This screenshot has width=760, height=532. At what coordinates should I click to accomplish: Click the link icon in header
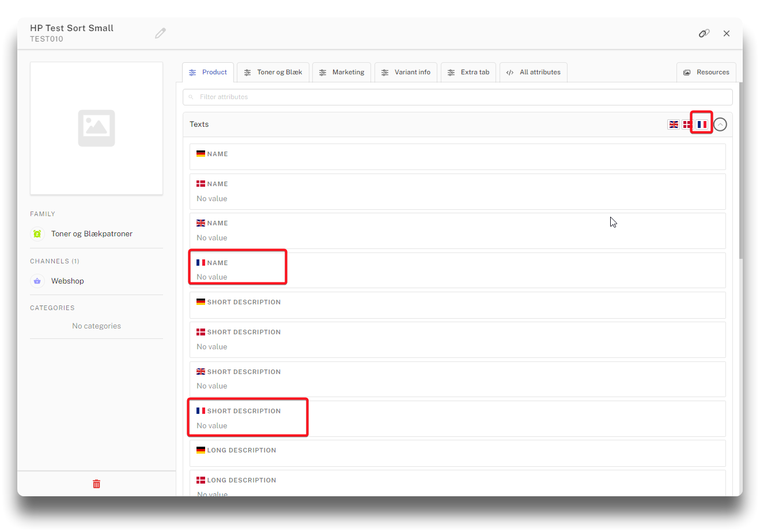pos(704,33)
